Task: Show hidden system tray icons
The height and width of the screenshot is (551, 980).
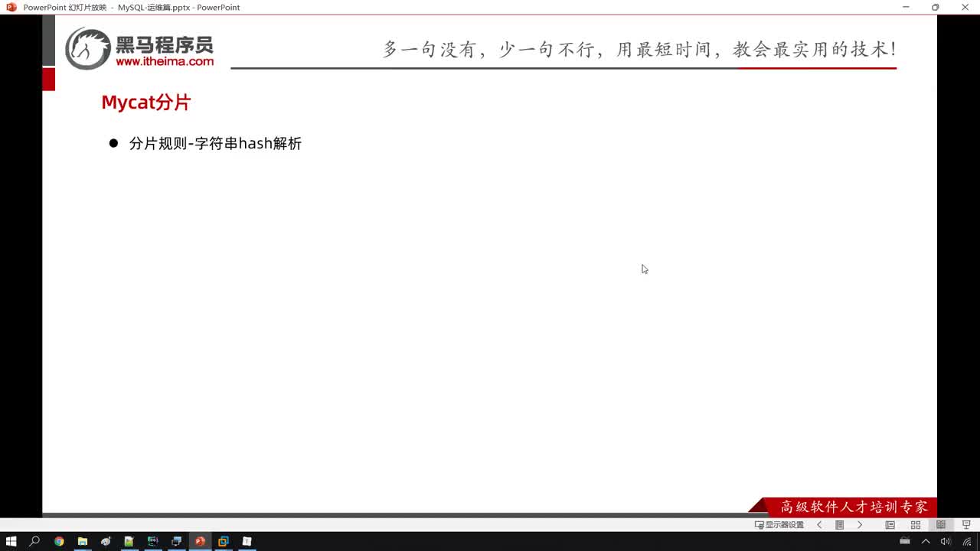Action: click(926, 541)
